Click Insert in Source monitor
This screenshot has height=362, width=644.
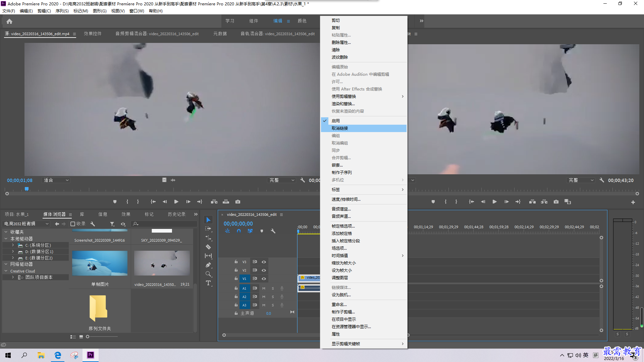tap(214, 202)
